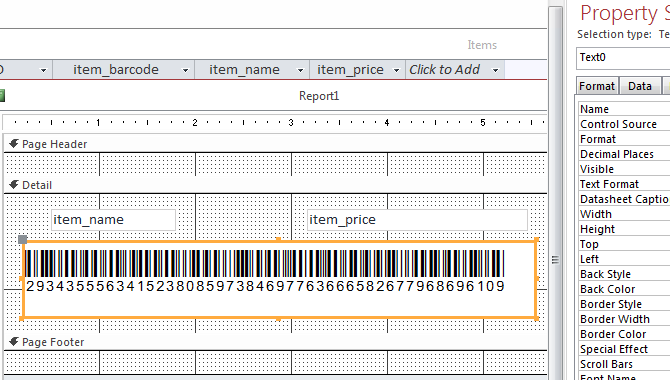
Task: Click the top-center resize handle of barcode control
Action: tap(279, 240)
